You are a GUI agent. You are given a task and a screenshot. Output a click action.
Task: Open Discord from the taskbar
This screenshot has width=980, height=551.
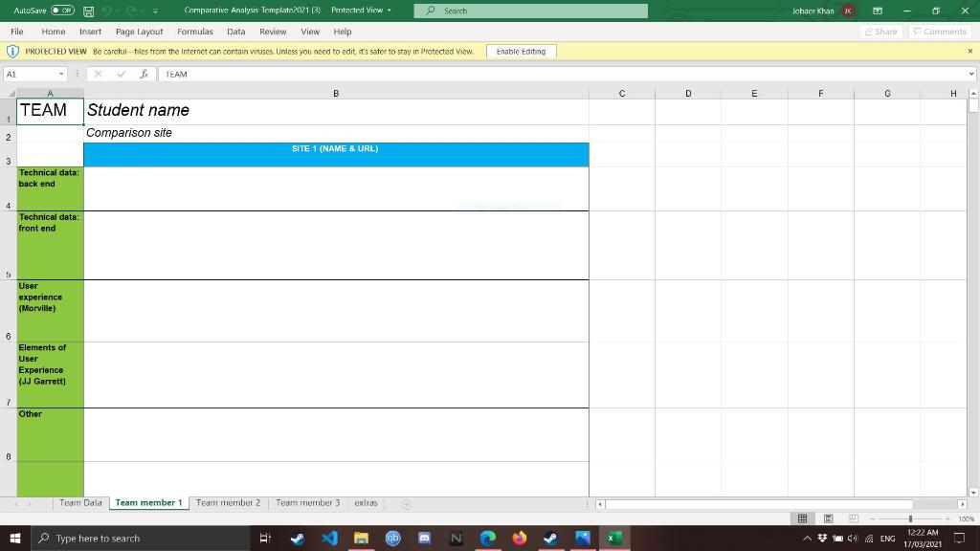[x=423, y=538]
